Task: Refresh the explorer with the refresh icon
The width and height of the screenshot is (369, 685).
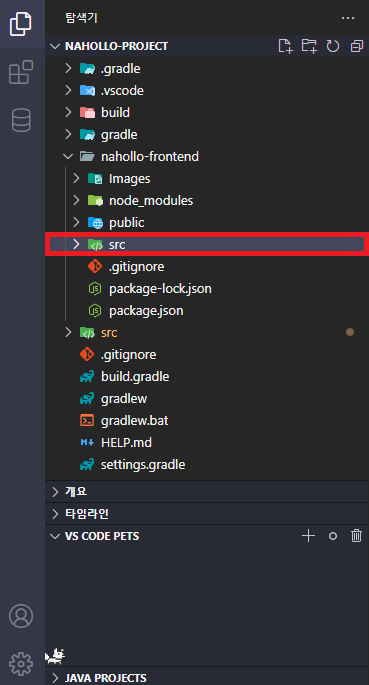Action: 333,46
